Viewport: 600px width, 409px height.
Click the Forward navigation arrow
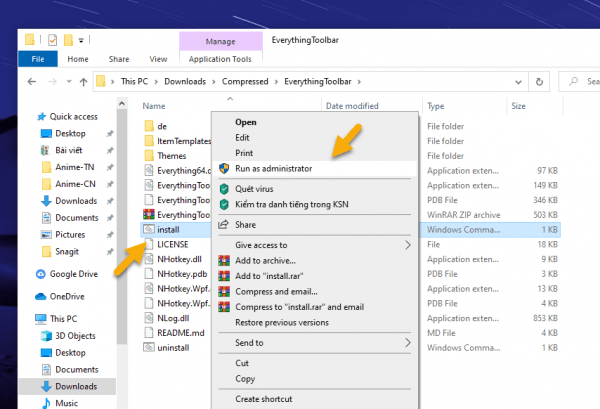coord(52,81)
